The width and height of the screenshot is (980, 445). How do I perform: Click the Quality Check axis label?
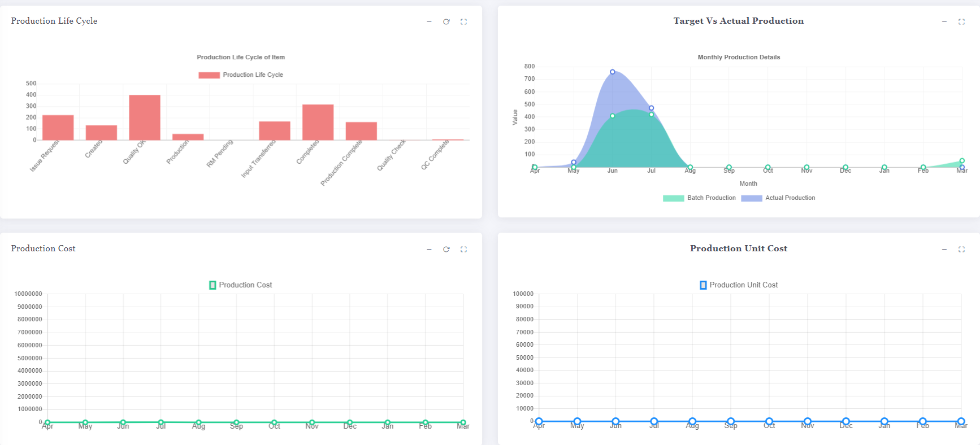[392, 155]
